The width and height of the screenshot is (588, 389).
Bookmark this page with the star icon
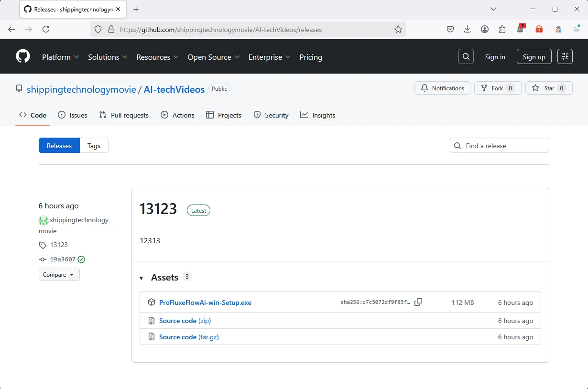click(398, 29)
